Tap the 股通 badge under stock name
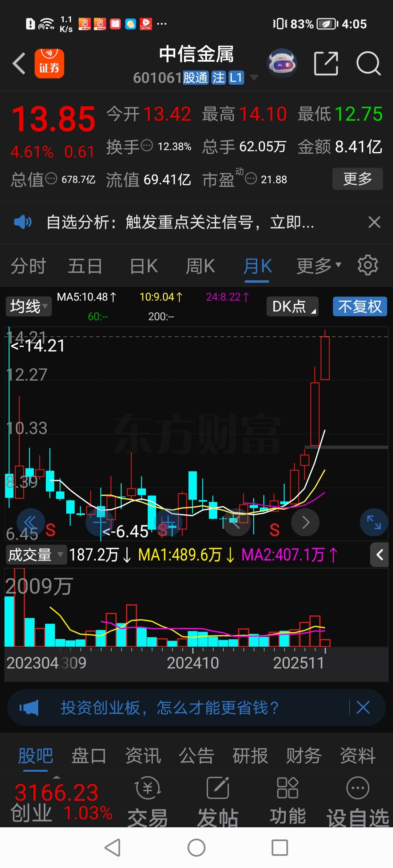 point(195,78)
